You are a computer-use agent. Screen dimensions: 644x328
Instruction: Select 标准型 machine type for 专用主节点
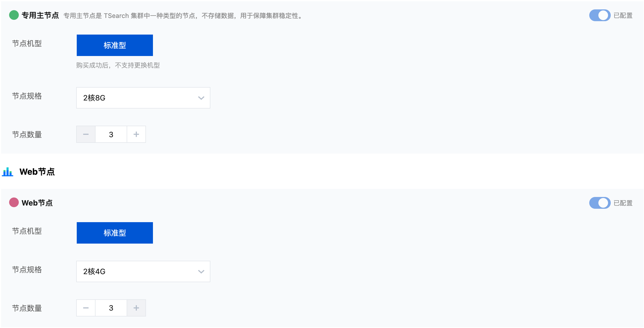coord(115,45)
